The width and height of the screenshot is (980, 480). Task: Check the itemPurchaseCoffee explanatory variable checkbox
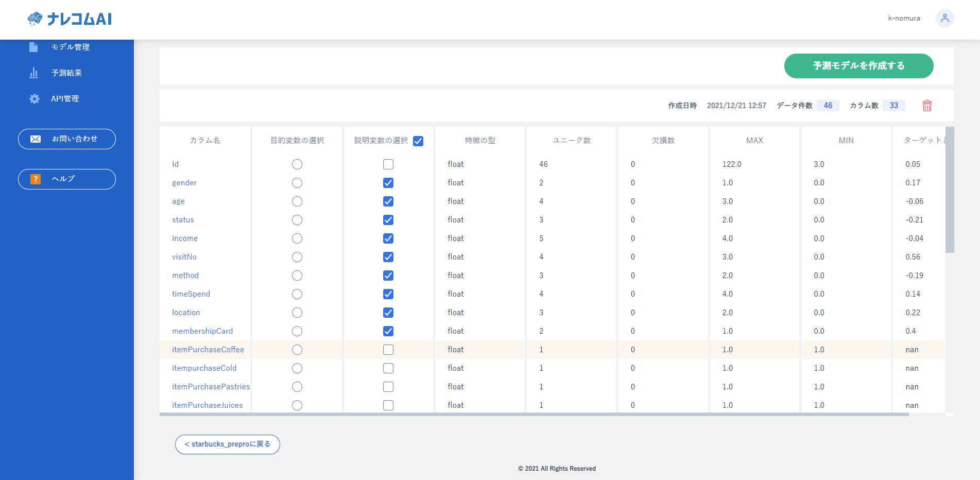tap(388, 350)
